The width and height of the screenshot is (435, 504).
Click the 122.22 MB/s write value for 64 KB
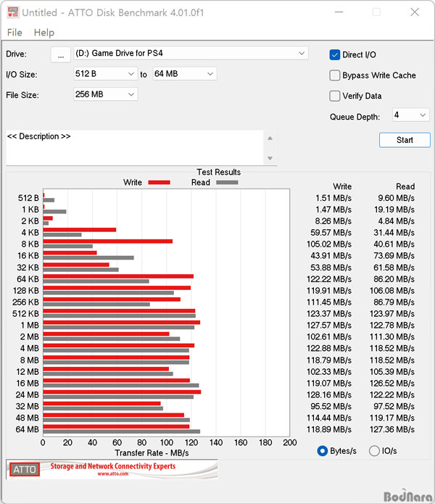coord(329,279)
